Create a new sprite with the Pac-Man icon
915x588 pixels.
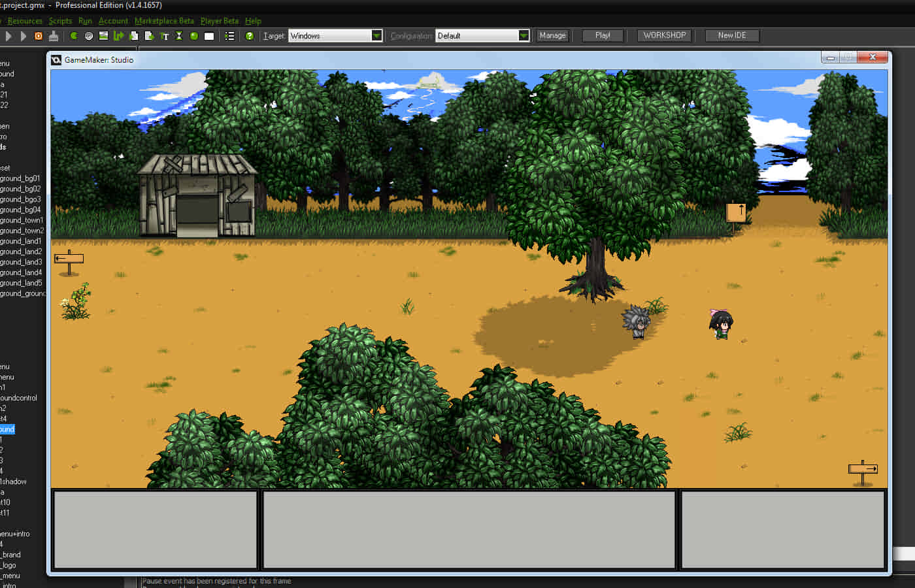point(74,36)
